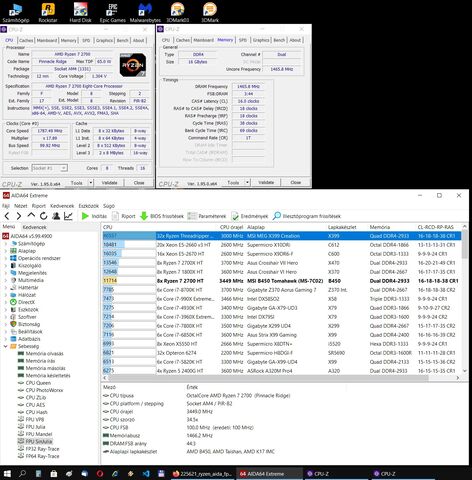
Task: Switch to Caches tab in left CPU-Z window
Action: pyautogui.click(x=26, y=40)
